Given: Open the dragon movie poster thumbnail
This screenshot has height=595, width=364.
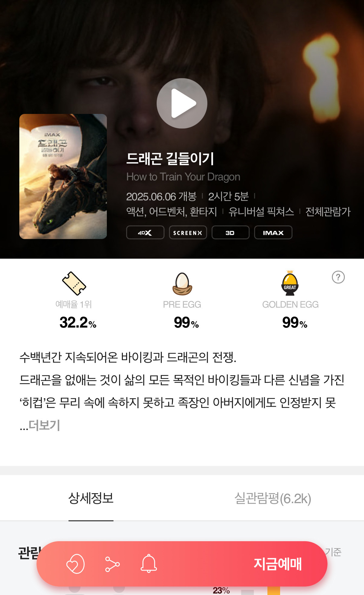Looking at the screenshot, I should pyautogui.click(x=63, y=176).
